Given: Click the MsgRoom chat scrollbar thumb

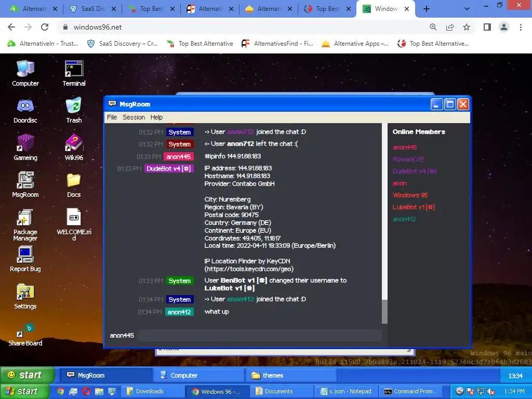Looking at the screenshot, I should 384,312.
